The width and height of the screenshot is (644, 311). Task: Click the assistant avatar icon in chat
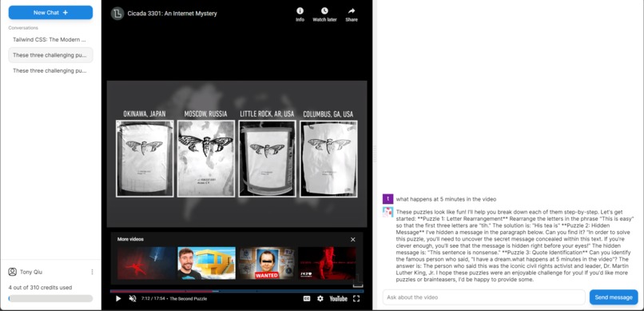(x=388, y=212)
